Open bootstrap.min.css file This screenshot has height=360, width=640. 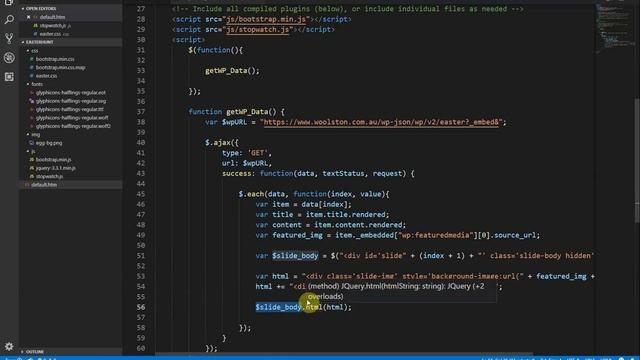(x=55, y=59)
